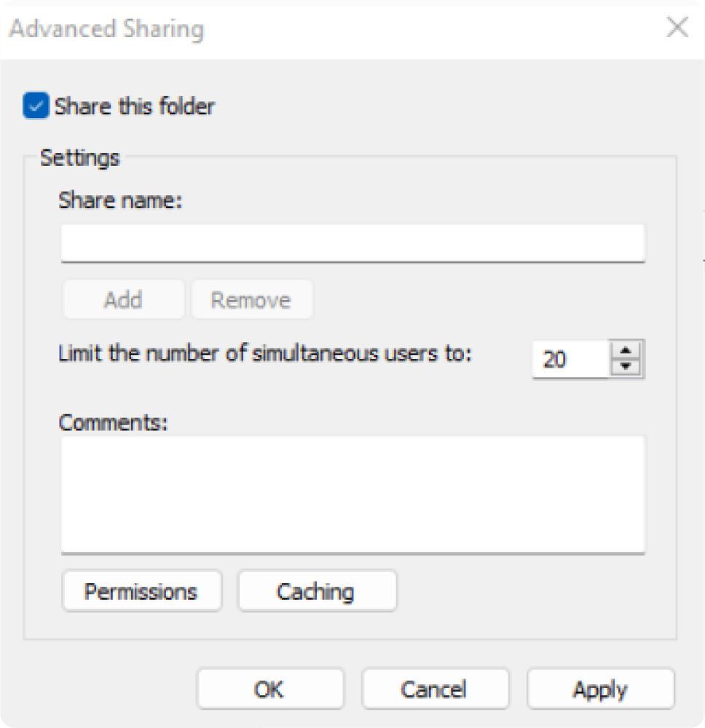Apply the sharing settings
This screenshot has width=705, height=728.
[601, 689]
